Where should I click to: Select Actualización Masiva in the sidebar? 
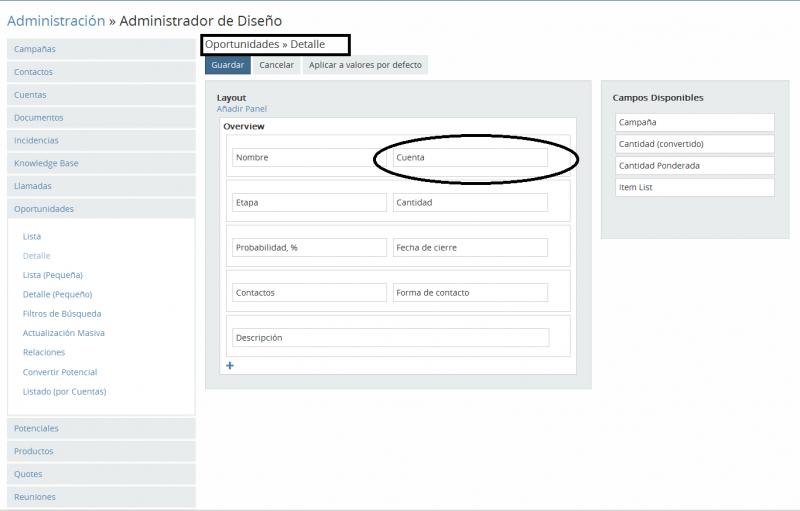(x=63, y=333)
